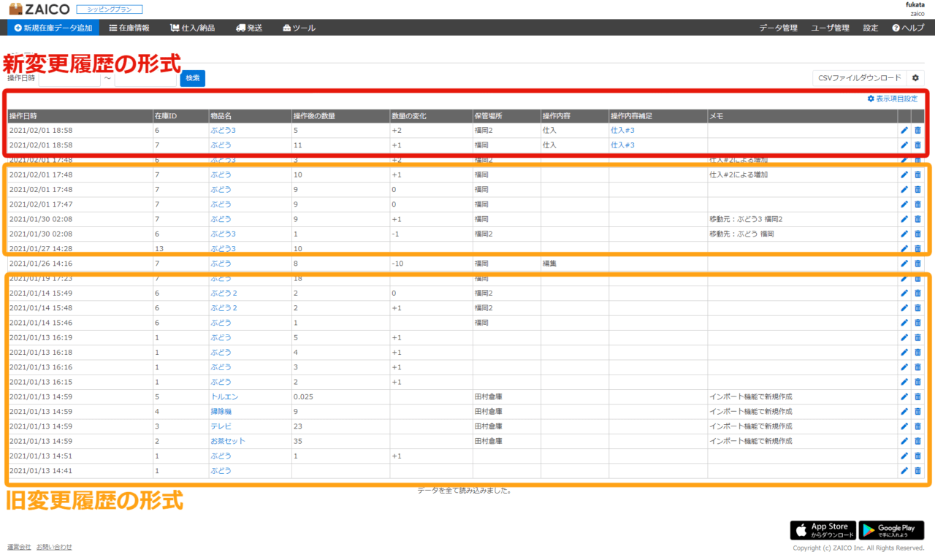Download the CSV file
The width and height of the screenshot is (935, 560).
(x=859, y=78)
